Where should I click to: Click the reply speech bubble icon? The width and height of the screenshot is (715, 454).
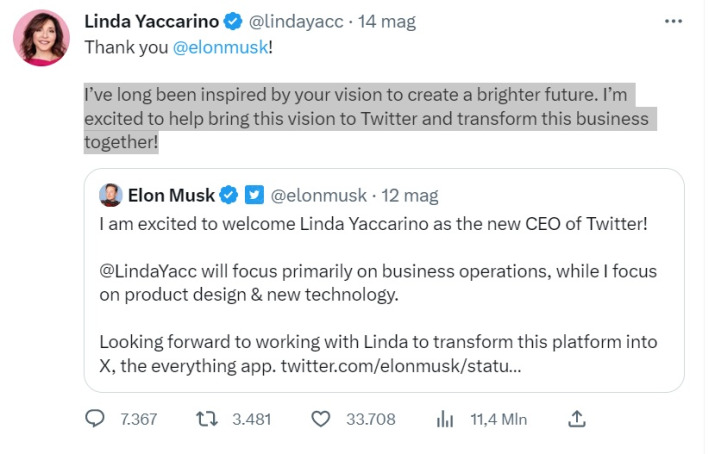tap(96, 419)
